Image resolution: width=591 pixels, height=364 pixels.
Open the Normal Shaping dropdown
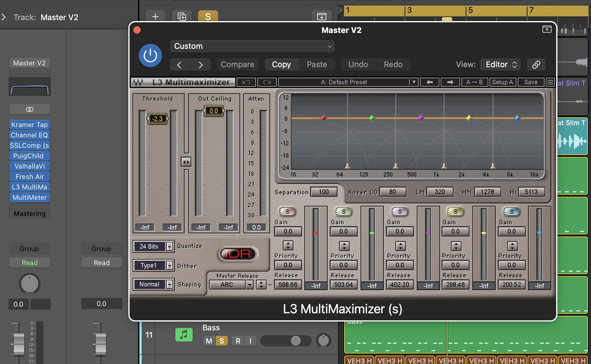(153, 284)
